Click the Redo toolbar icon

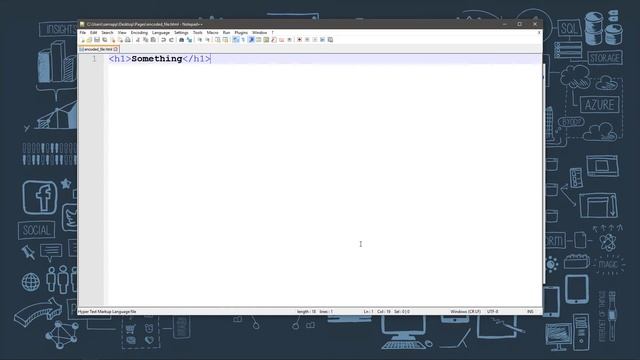tap(171, 40)
